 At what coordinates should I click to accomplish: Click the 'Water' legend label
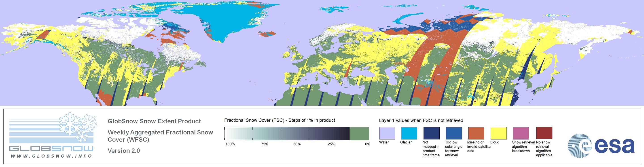[384, 142]
